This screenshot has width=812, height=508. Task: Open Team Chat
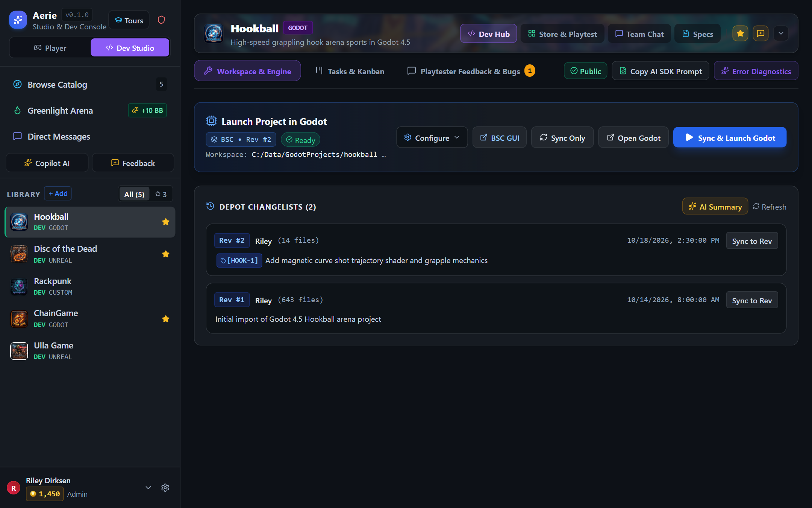[x=639, y=34]
